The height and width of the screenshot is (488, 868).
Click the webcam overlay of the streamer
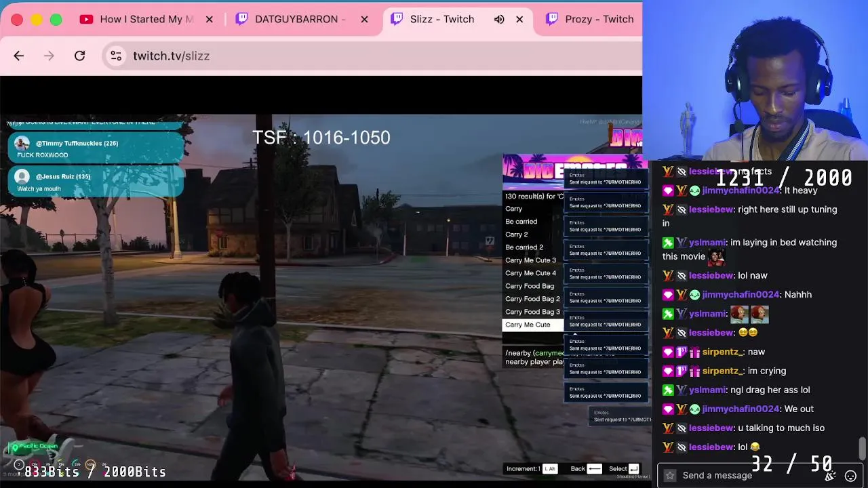(x=755, y=80)
